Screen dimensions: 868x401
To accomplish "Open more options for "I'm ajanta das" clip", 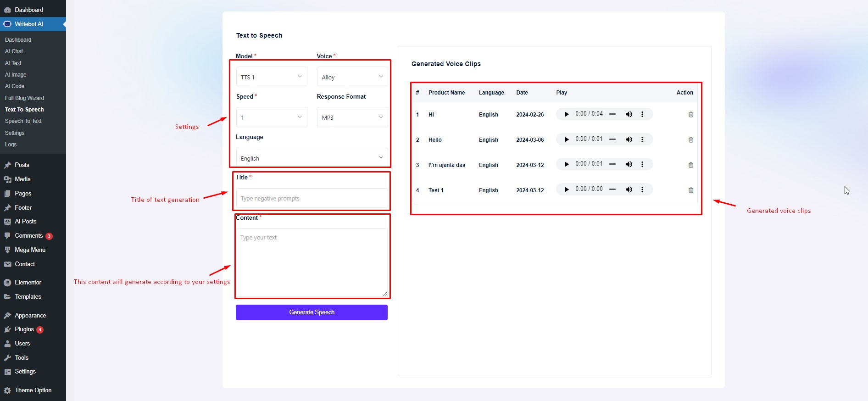I will pos(642,164).
